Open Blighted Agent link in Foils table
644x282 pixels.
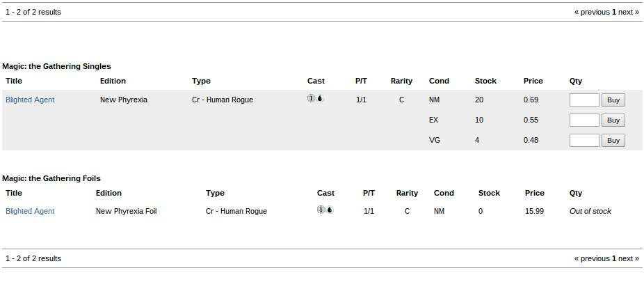click(30, 211)
